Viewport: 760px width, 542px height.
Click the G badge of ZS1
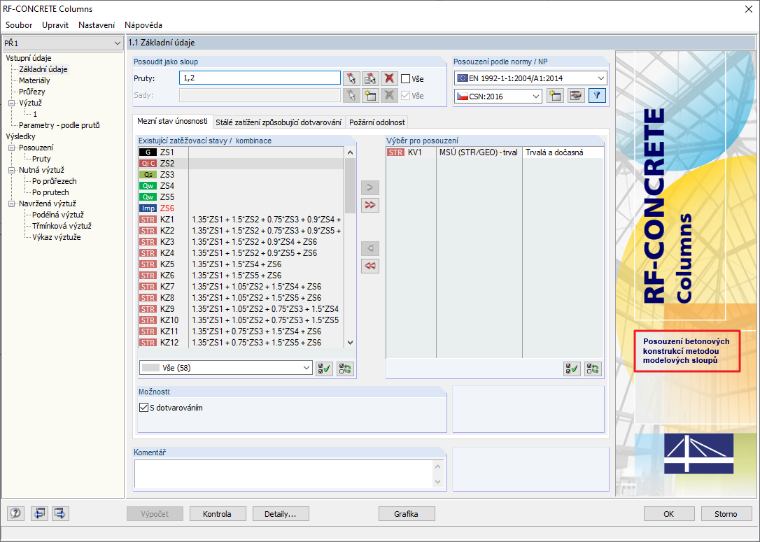click(148, 152)
